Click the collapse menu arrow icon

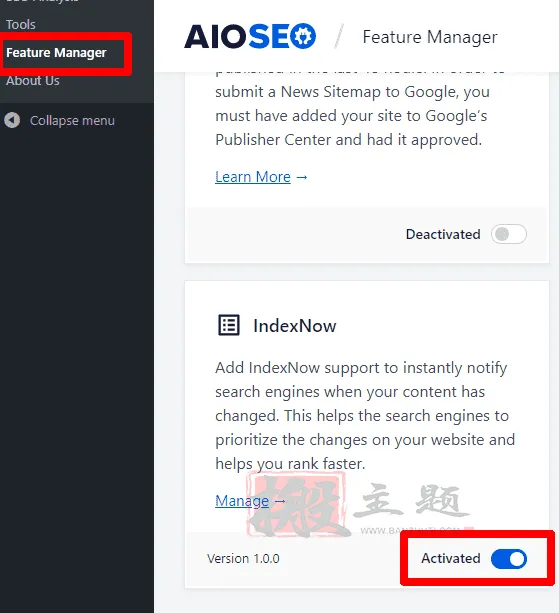click(x=12, y=120)
